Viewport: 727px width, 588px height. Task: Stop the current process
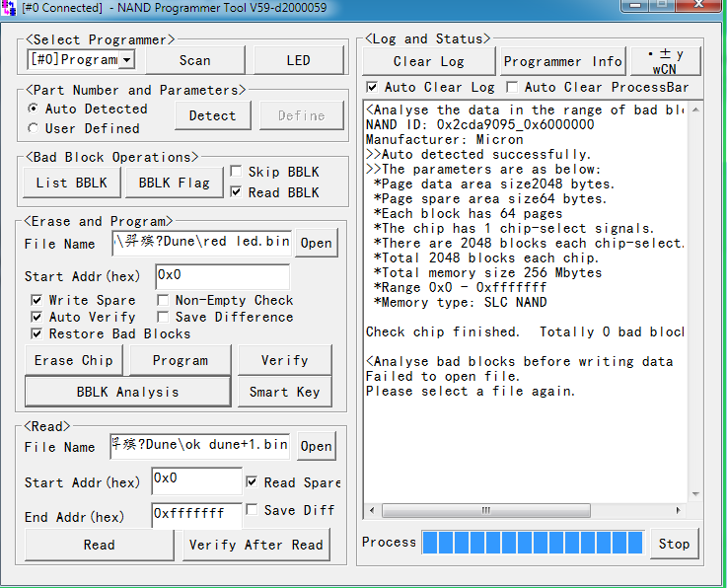pyautogui.click(x=674, y=544)
